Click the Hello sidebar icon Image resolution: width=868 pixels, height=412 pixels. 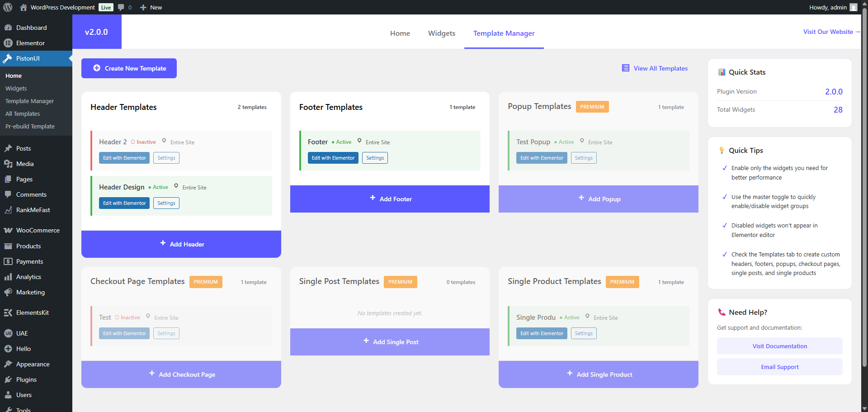(8, 349)
